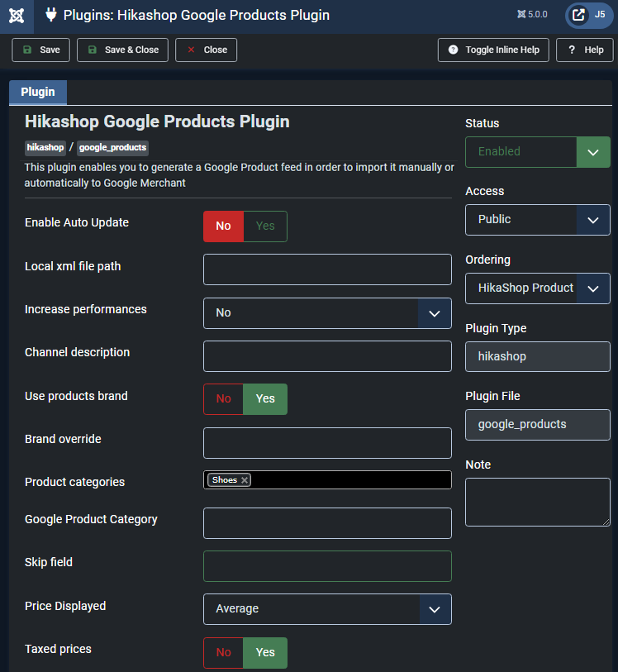Viewport: 618px width, 672px height.
Task: Click the Joomla logo icon
Action: (17, 16)
